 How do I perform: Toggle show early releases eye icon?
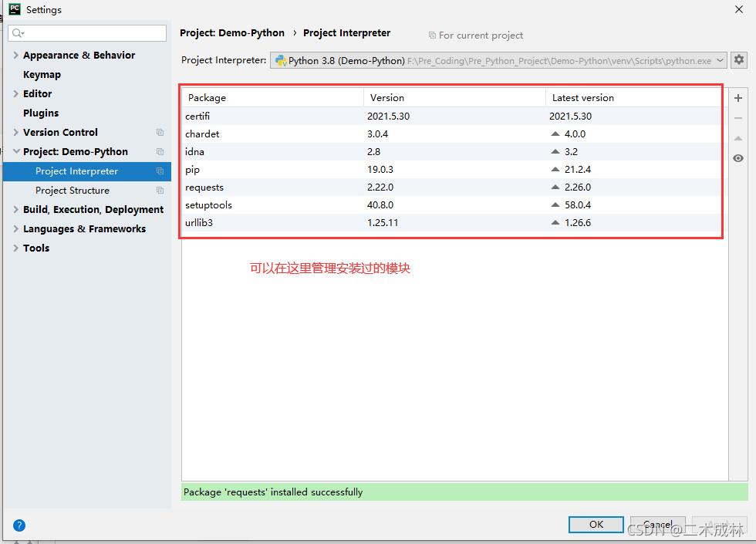[x=737, y=158]
